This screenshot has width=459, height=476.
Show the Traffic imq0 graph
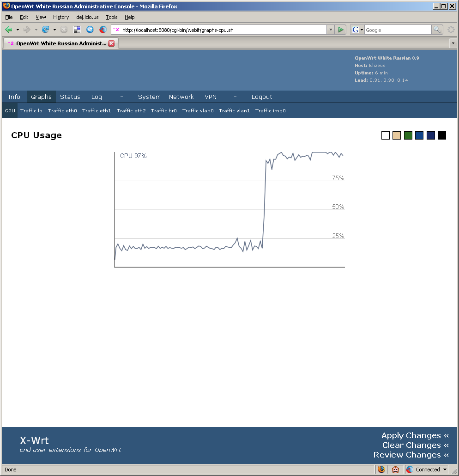(270, 111)
